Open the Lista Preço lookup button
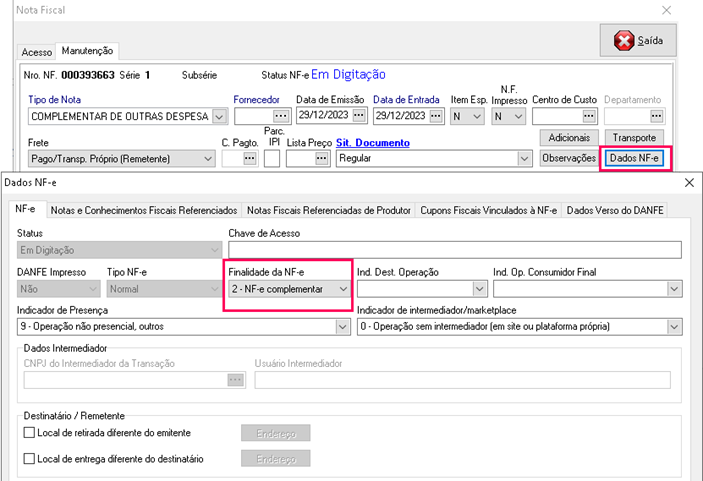The height and width of the screenshot is (481, 703). tap(322, 158)
